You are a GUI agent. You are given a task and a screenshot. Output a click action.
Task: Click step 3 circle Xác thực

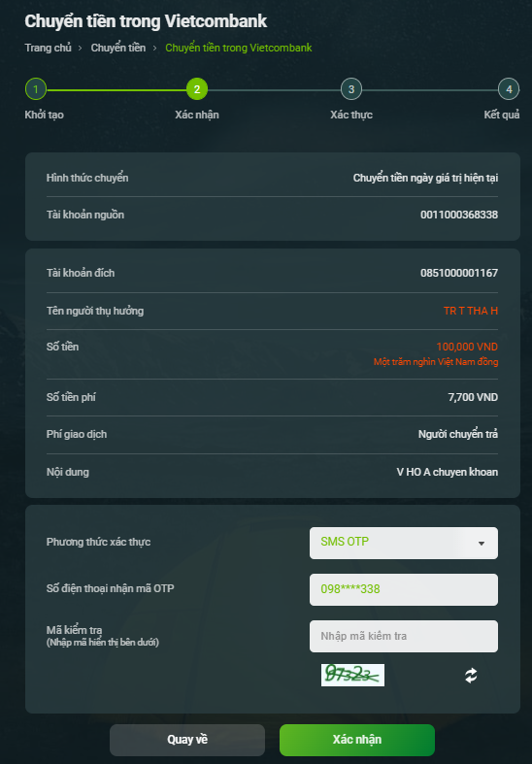(x=351, y=89)
